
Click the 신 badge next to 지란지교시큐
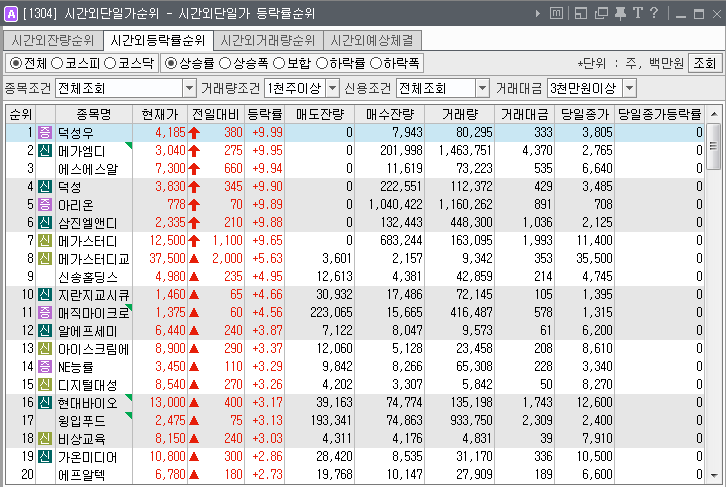[45, 294]
